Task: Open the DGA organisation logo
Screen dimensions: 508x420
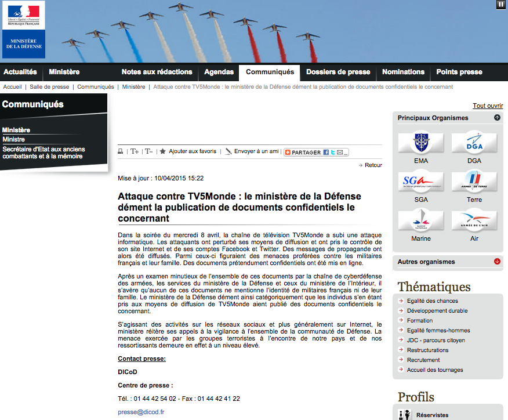Action: pyautogui.click(x=474, y=142)
